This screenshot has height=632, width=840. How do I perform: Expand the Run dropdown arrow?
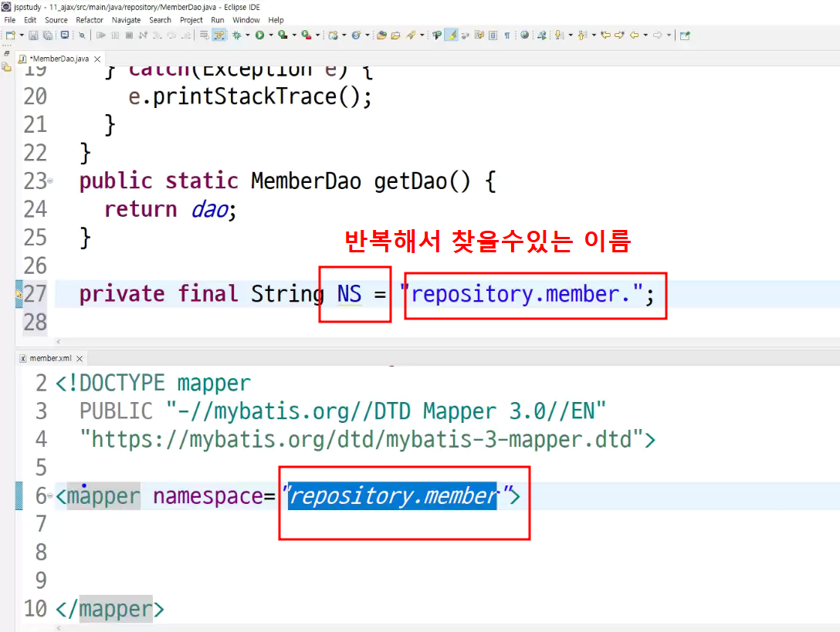[x=271, y=35]
